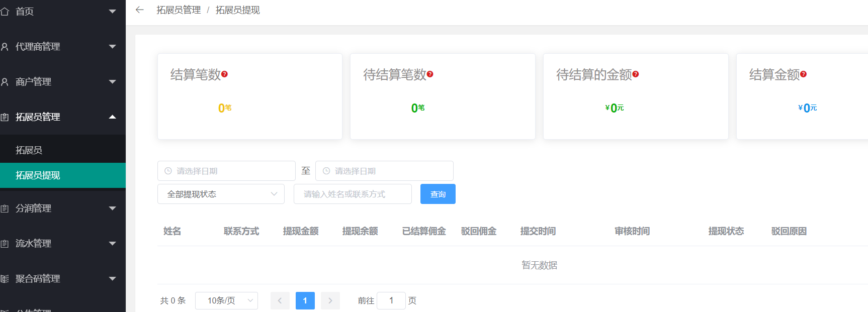Click the code icon beside 聚合码管理
The width and height of the screenshot is (868, 312).
coord(5,278)
